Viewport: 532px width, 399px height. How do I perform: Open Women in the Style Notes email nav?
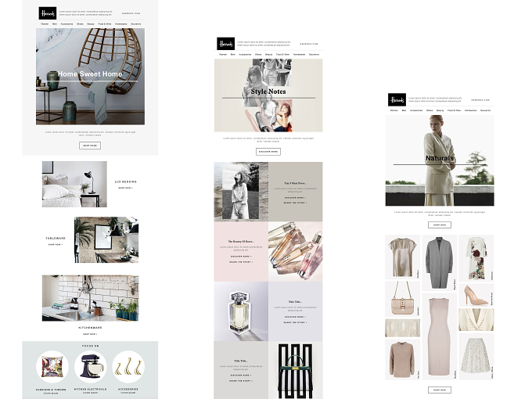(223, 54)
